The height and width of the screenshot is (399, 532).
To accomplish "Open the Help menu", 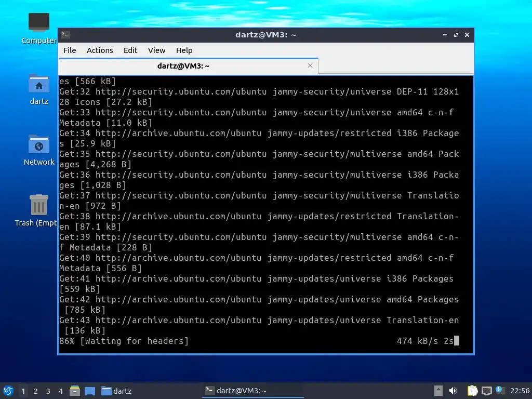I will tap(184, 50).
